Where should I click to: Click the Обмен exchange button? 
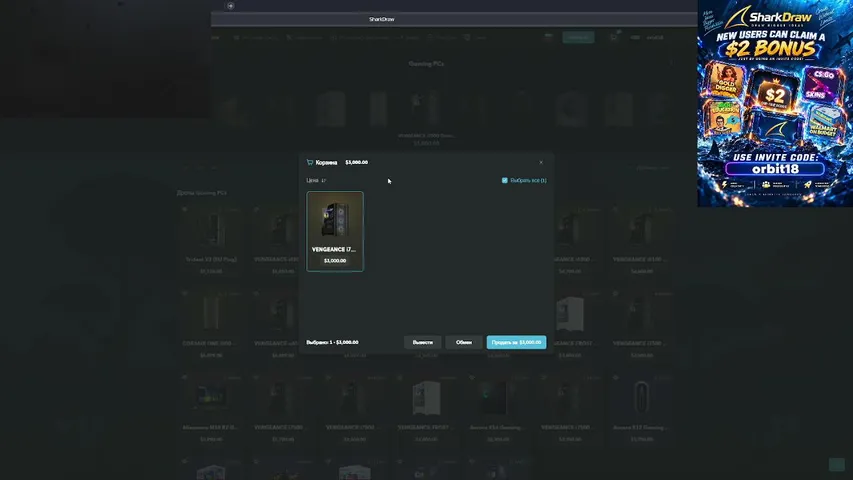pos(463,342)
